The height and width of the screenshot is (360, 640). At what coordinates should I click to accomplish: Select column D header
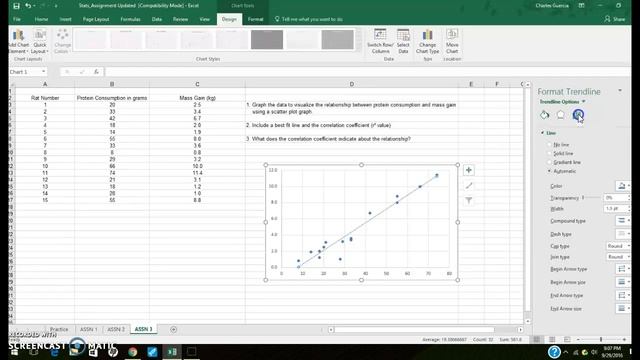pos(351,84)
